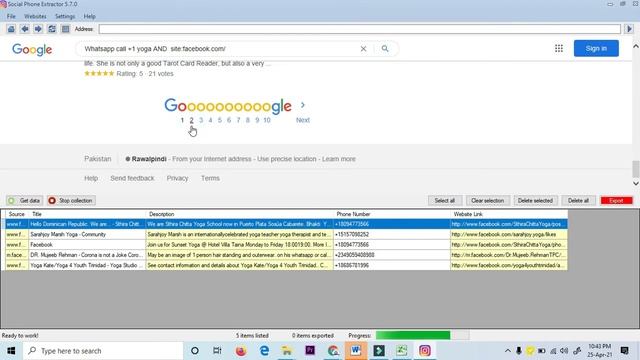The height and width of the screenshot is (360, 640).
Task: Go to Google results page 2
Action: pos(191,120)
